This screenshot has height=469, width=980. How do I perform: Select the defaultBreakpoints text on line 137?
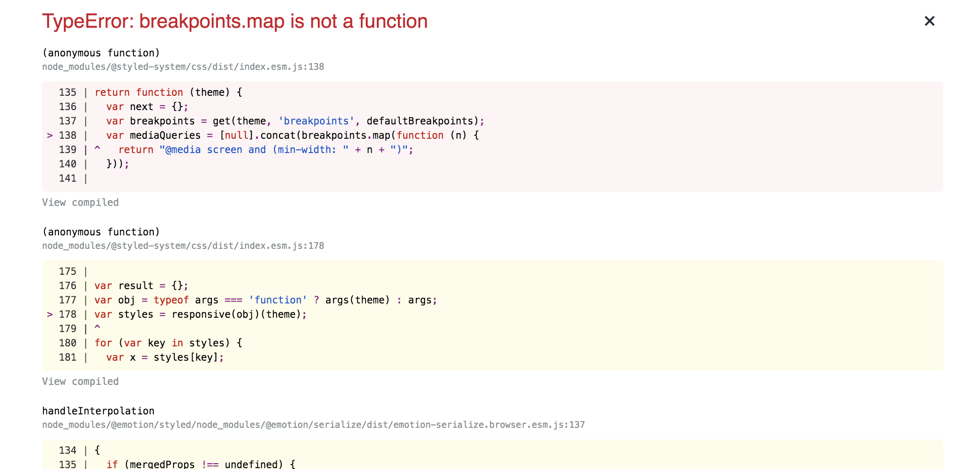pyautogui.click(x=420, y=121)
